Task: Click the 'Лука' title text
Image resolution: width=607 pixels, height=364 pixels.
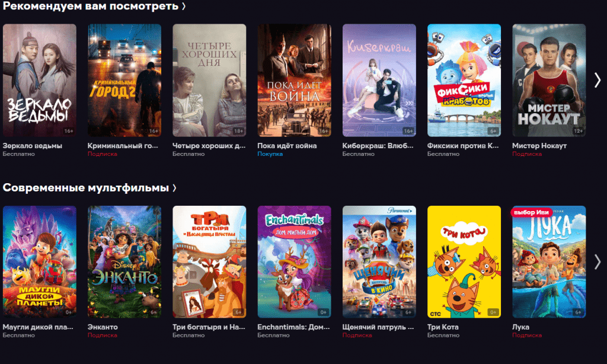Action: 520,327
